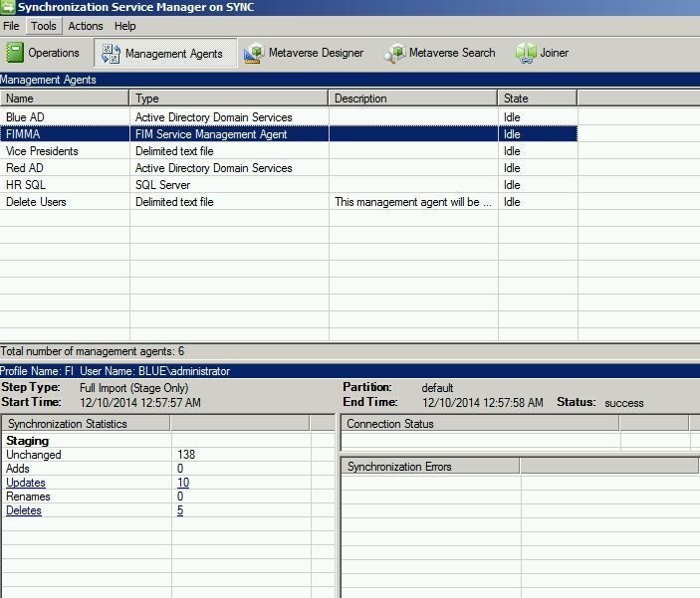
Task: Open the Deletes staging link
Action: coord(24,510)
